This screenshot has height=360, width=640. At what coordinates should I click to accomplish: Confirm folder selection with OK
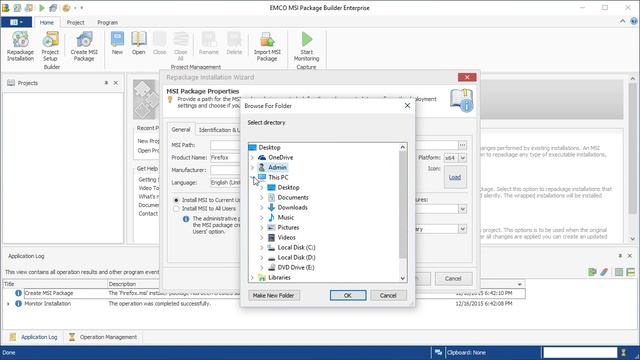pos(348,296)
